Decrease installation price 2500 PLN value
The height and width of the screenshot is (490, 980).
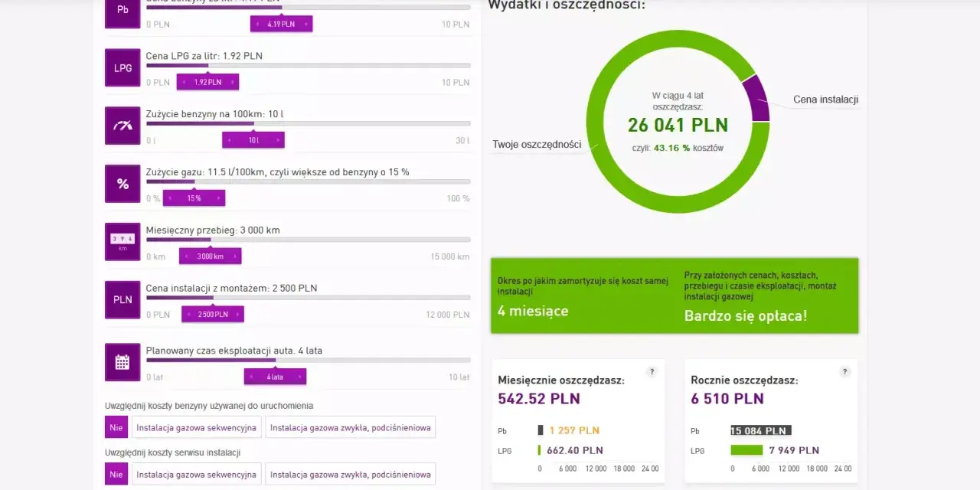(x=188, y=315)
